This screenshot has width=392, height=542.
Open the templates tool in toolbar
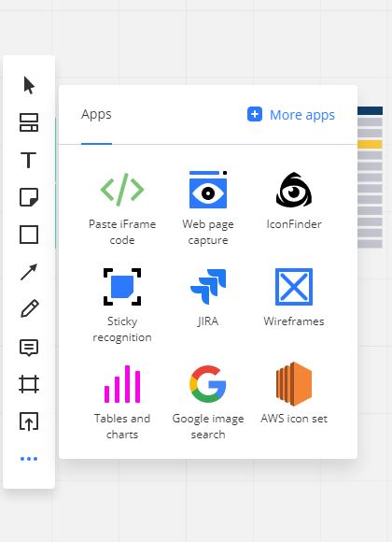pos(29,122)
